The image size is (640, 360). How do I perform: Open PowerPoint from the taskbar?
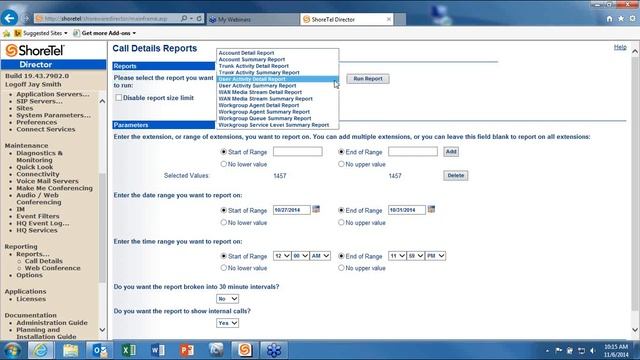point(187,350)
